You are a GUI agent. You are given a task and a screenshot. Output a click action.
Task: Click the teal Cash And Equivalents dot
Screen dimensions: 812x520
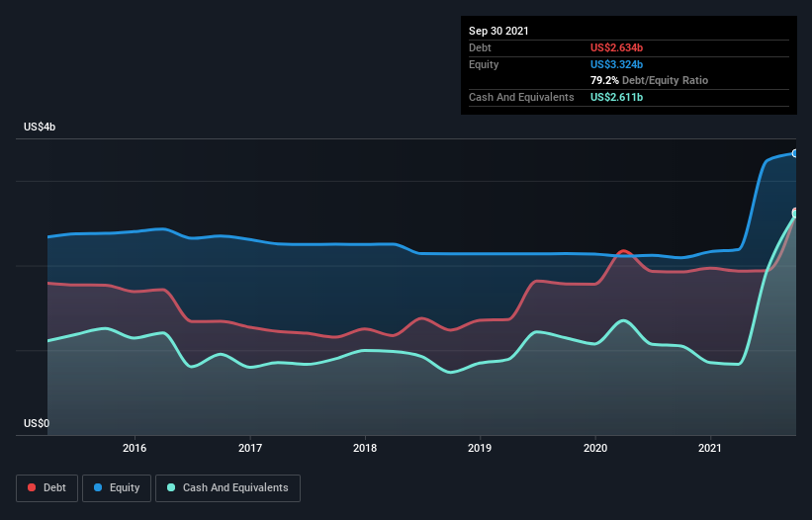[x=171, y=487]
